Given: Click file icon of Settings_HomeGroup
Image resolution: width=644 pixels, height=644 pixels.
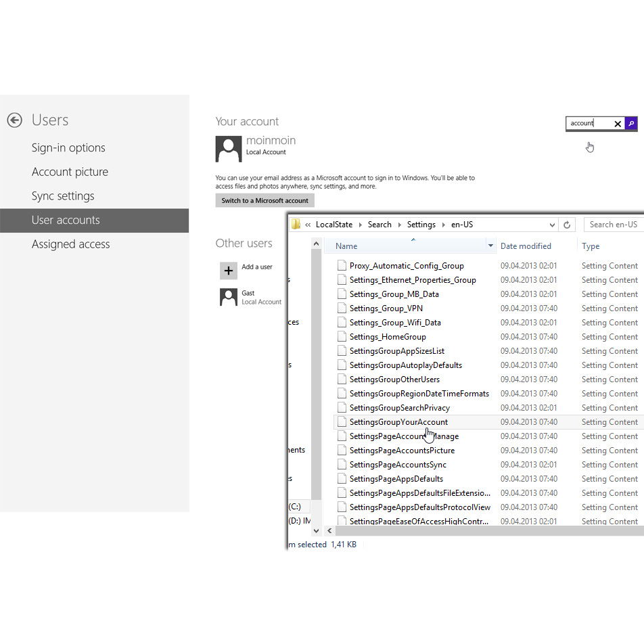Looking at the screenshot, I should tap(342, 336).
